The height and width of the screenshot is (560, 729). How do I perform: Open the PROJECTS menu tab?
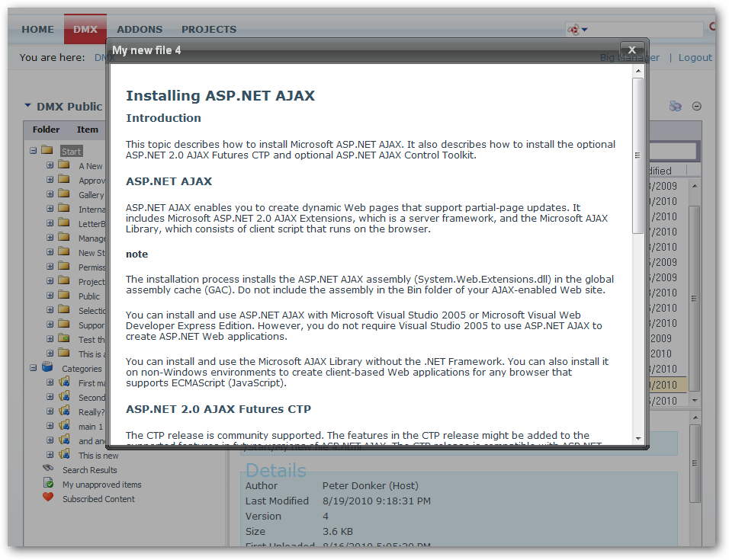[x=209, y=29]
